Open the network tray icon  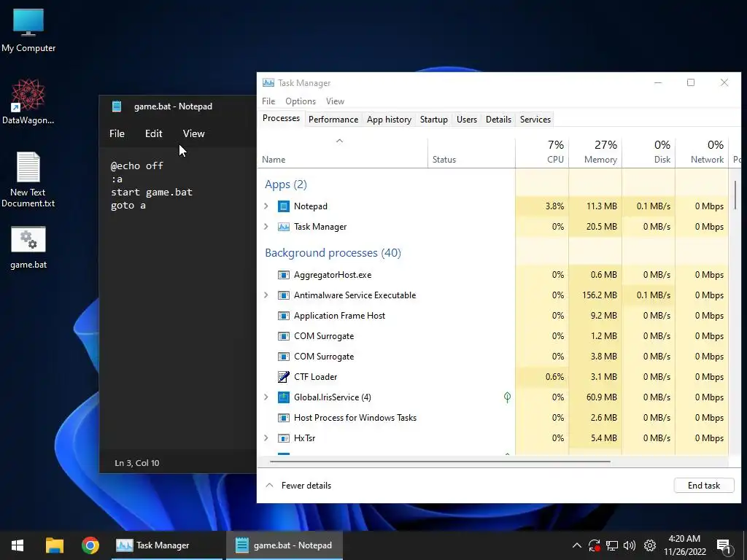click(x=612, y=545)
